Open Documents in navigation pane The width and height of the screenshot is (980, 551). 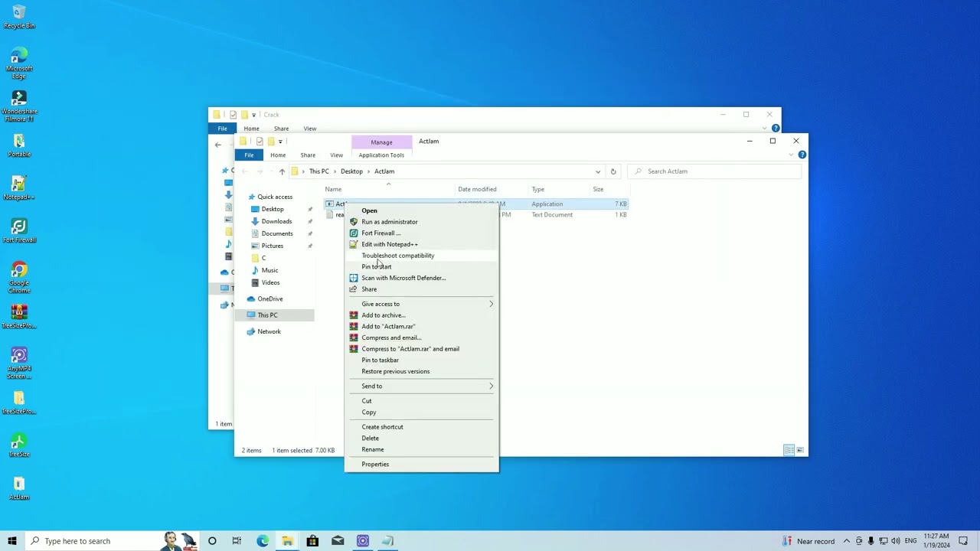[x=276, y=233]
